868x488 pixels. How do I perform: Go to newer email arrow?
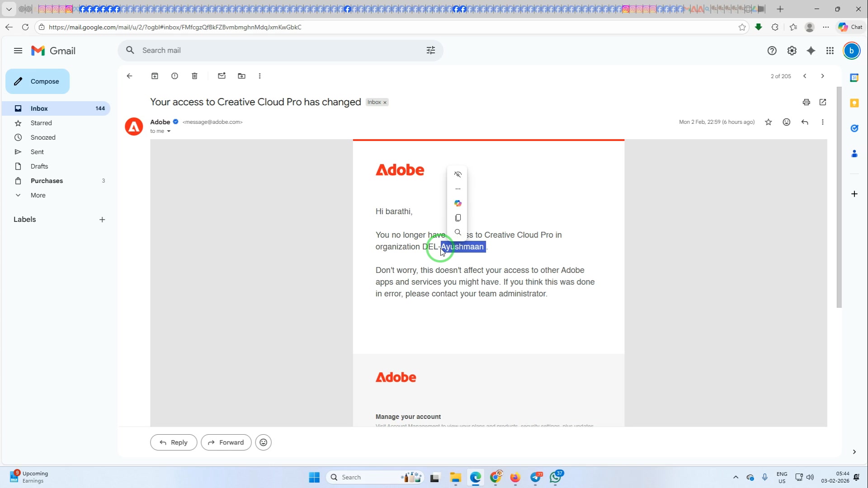tap(804, 76)
